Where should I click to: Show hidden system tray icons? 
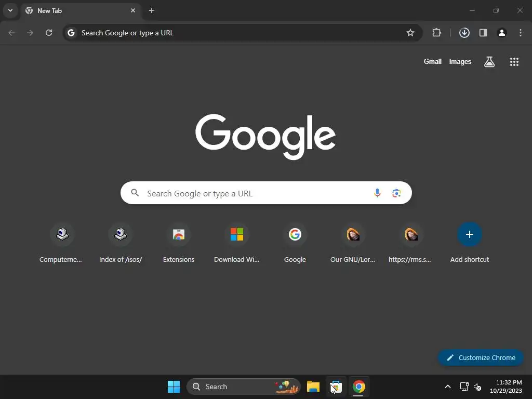pyautogui.click(x=448, y=387)
